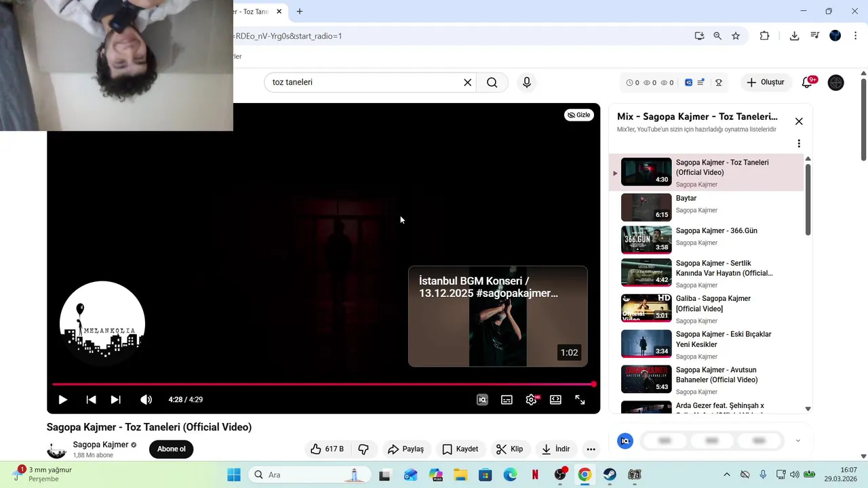Open Netflix from the taskbar

[535, 474]
